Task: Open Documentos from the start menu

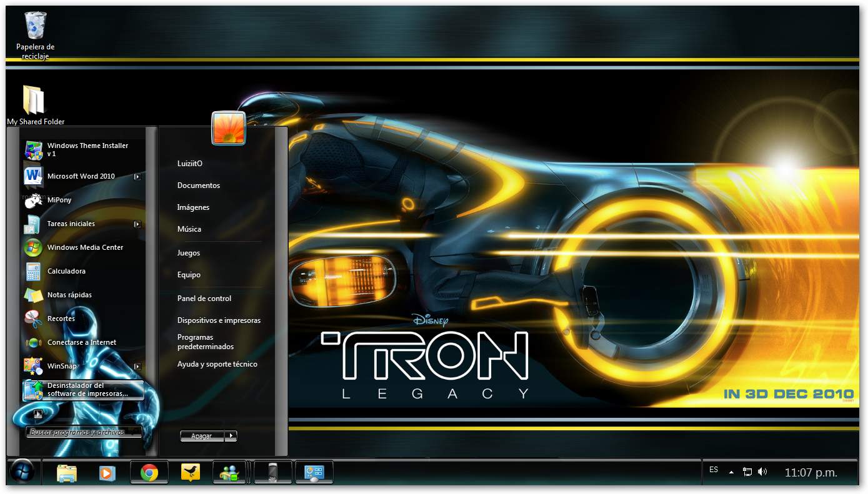Action: click(x=199, y=185)
